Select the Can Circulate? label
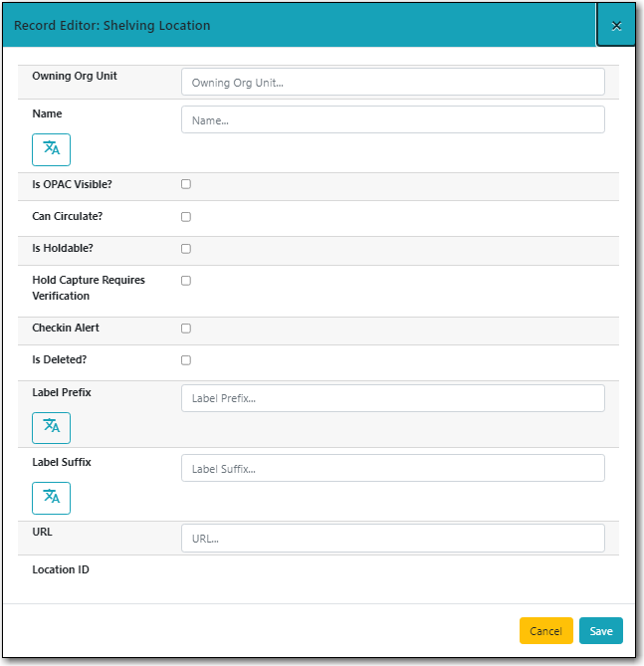This screenshot has width=644, height=666. (x=67, y=216)
